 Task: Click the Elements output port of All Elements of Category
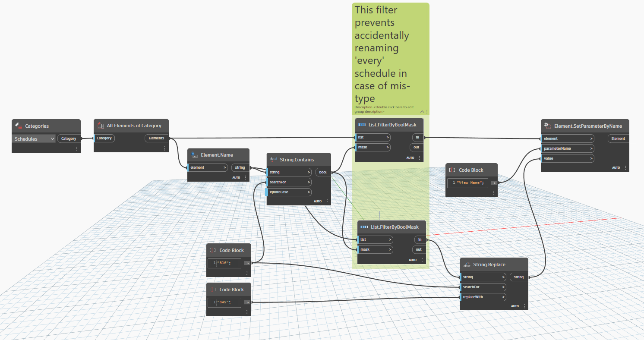[156, 138]
